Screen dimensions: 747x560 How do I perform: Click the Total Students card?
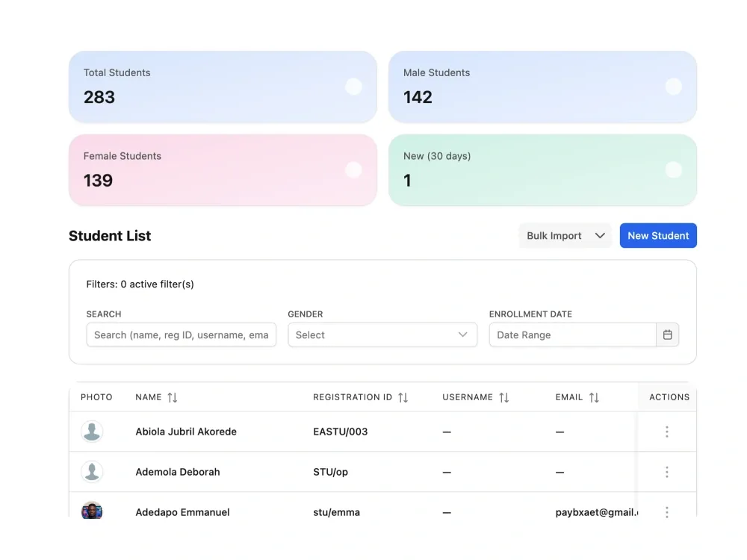tap(223, 87)
